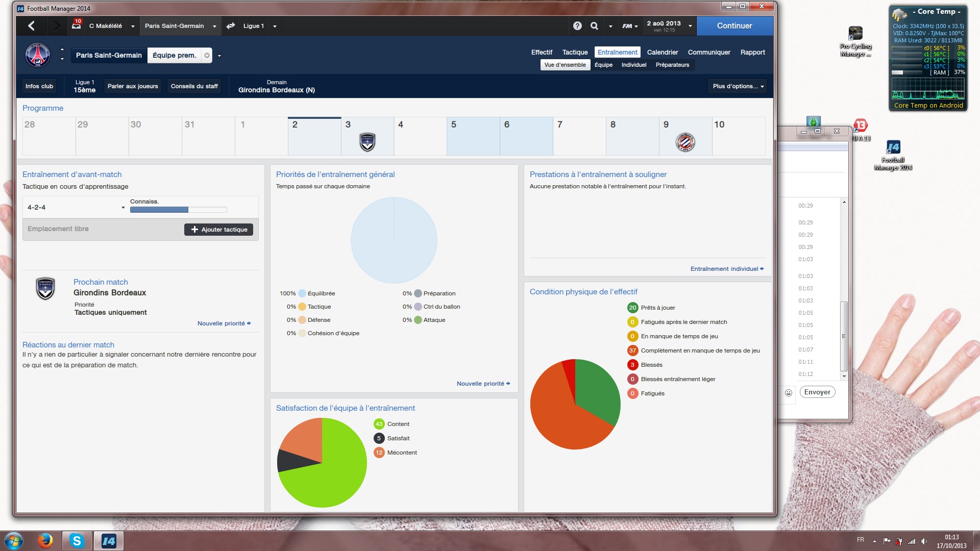
Task: Open the FM menu dropdown
Action: [x=630, y=26]
